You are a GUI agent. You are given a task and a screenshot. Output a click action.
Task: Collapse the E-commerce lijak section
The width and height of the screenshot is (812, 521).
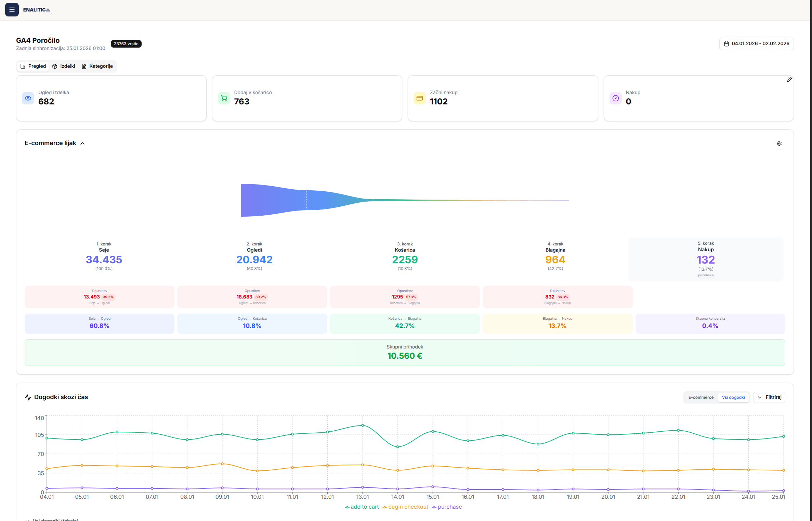(x=82, y=143)
